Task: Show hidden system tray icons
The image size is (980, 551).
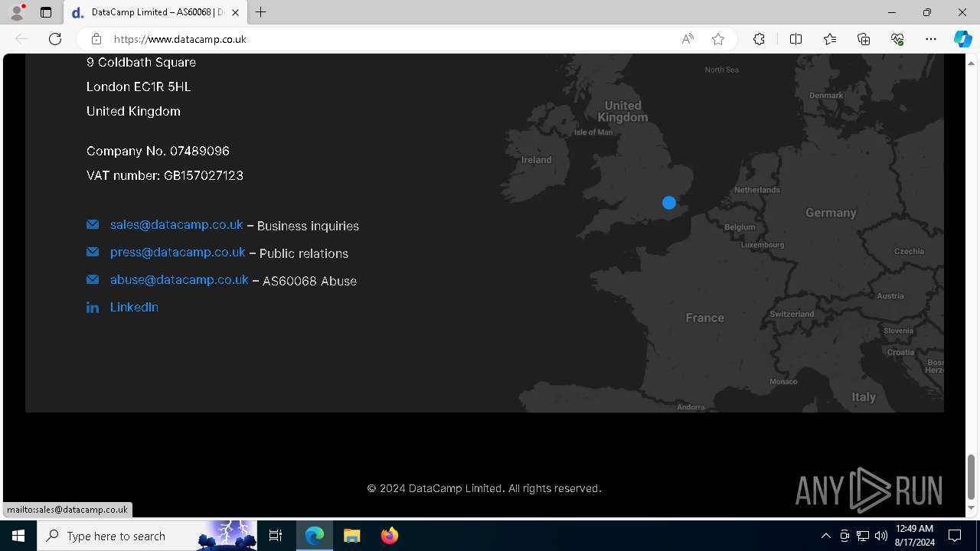Action: pyautogui.click(x=825, y=536)
